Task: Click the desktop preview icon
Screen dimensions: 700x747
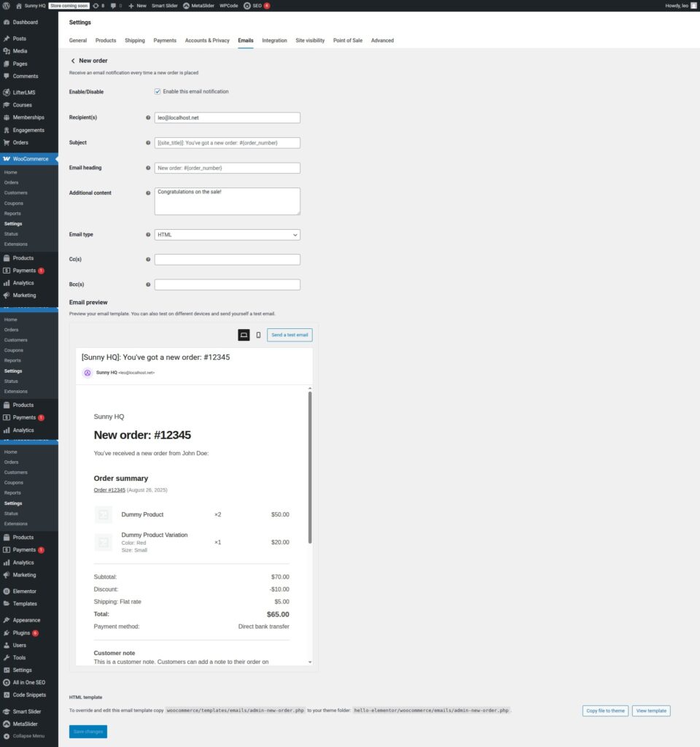Action: tap(244, 335)
